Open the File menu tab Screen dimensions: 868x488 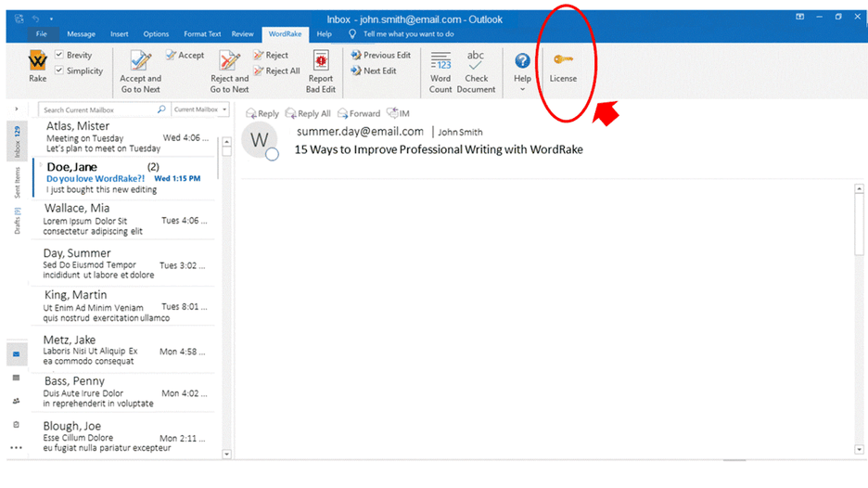41,34
